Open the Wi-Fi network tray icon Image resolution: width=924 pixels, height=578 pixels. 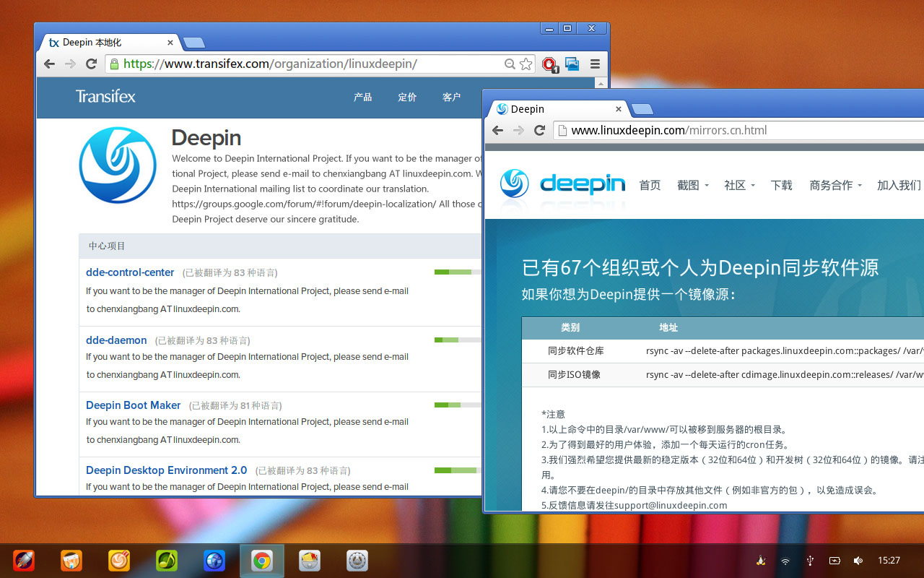[x=785, y=561]
